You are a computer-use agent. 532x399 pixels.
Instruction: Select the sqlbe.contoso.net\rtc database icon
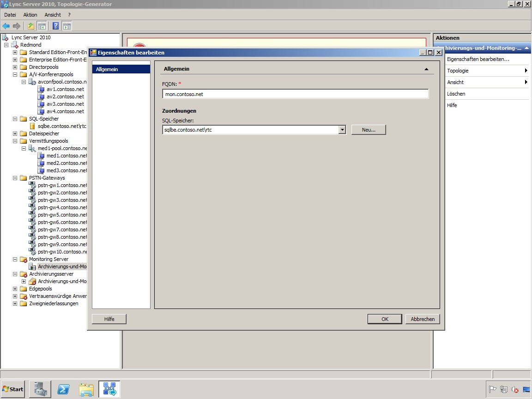pos(32,126)
